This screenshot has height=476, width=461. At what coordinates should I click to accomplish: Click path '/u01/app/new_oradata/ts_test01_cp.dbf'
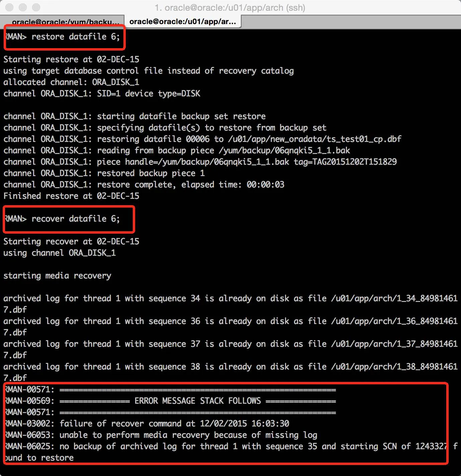click(314, 139)
